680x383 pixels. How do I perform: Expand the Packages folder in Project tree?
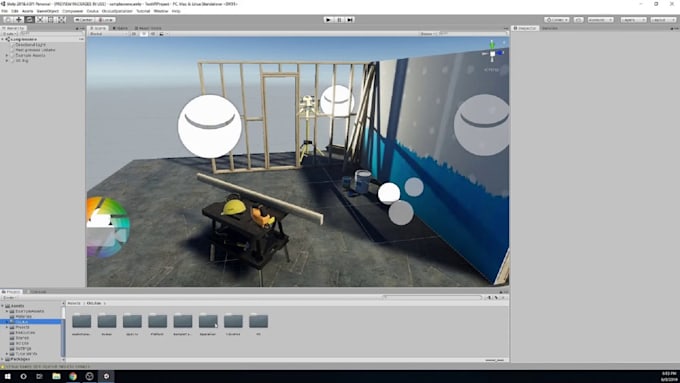point(3,359)
